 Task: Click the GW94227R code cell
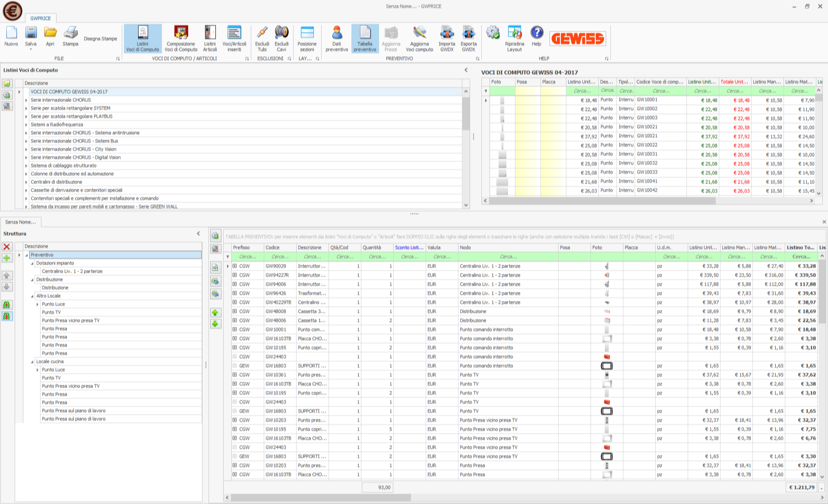(x=280, y=275)
